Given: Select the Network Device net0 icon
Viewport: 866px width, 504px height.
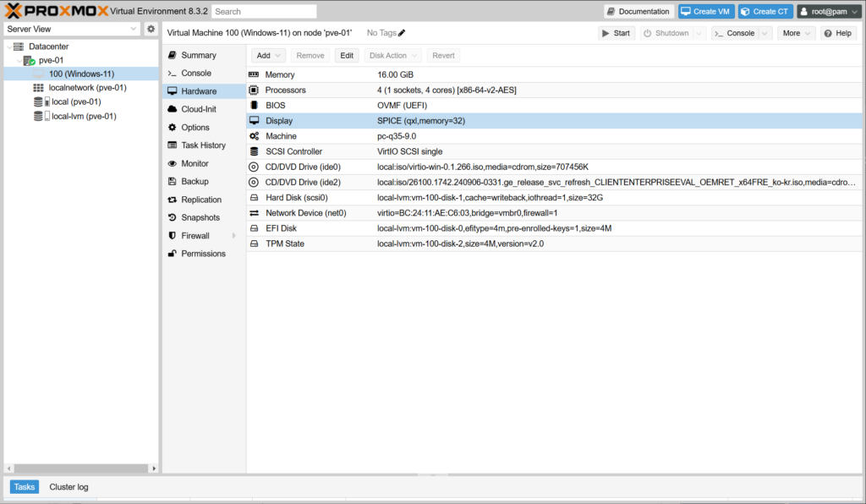Looking at the screenshot, I should coord(254,213).
